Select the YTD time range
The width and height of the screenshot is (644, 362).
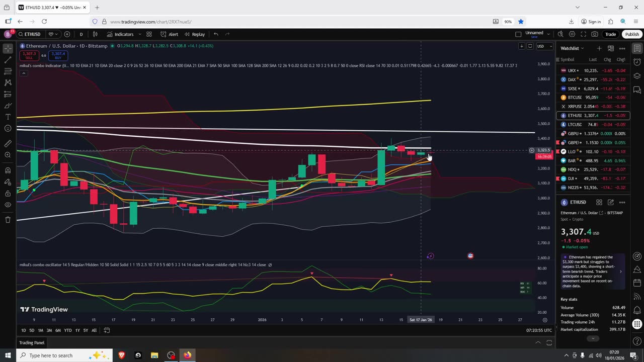67,330
